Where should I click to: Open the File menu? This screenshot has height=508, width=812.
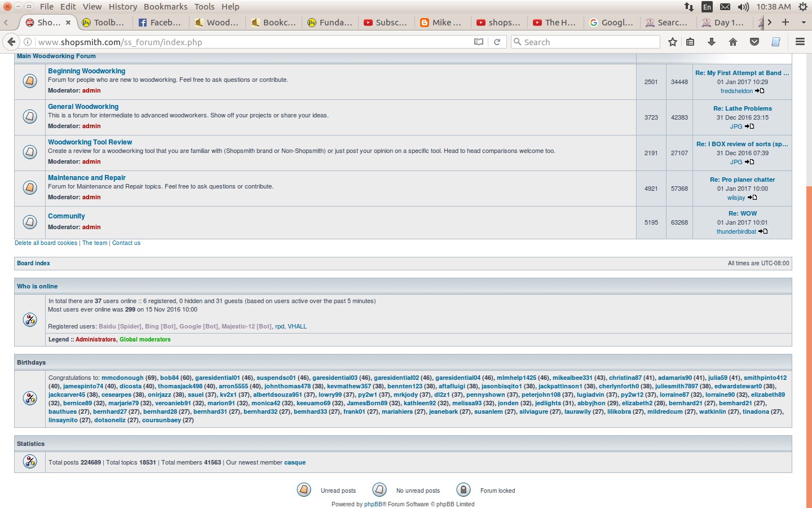pos(47,7)
